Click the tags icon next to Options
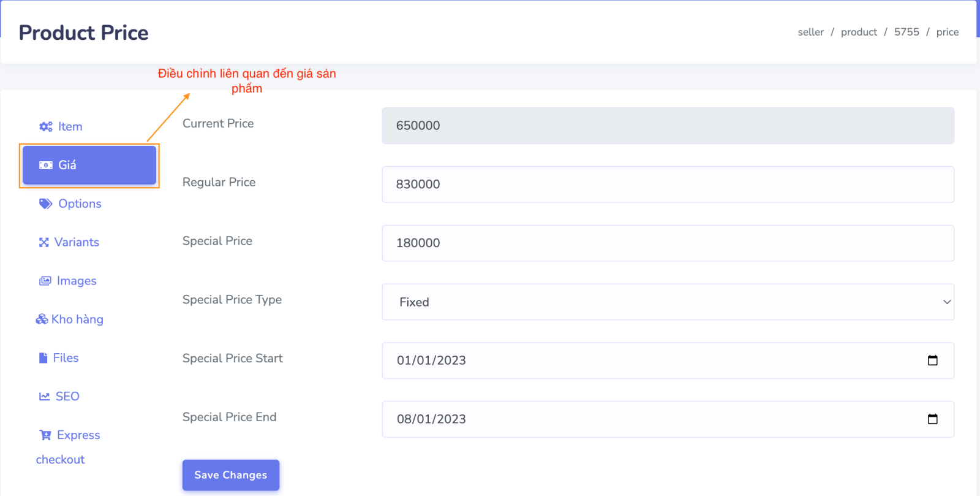 pos(45,204)
